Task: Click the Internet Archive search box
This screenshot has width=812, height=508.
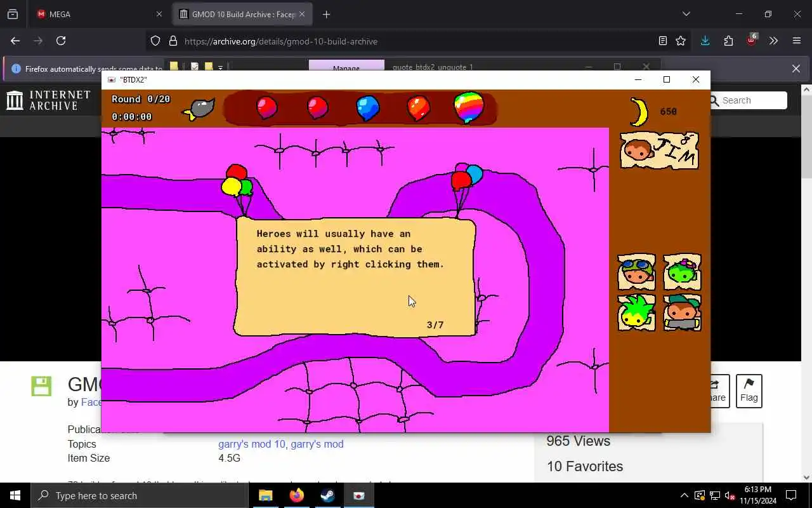Action: coord(749,100)
